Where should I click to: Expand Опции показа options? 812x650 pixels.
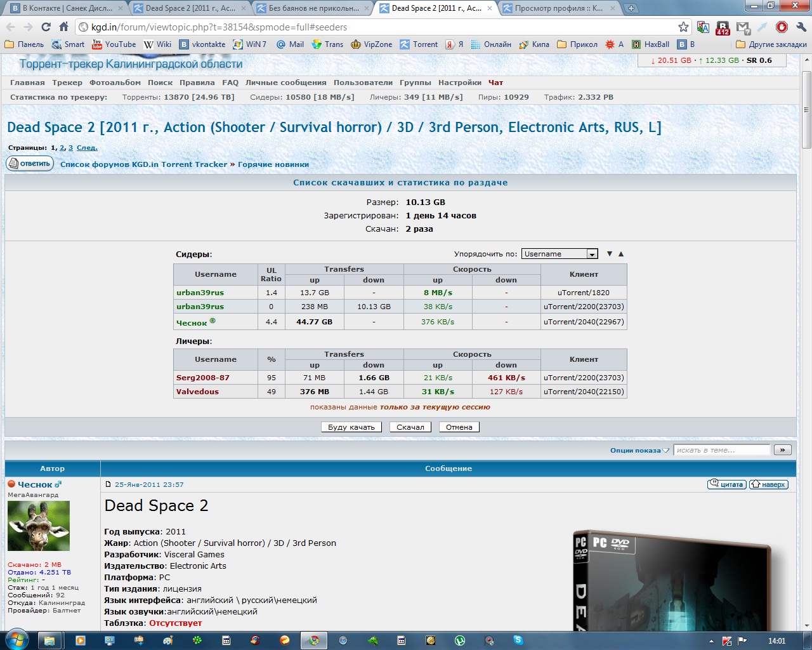639,450
